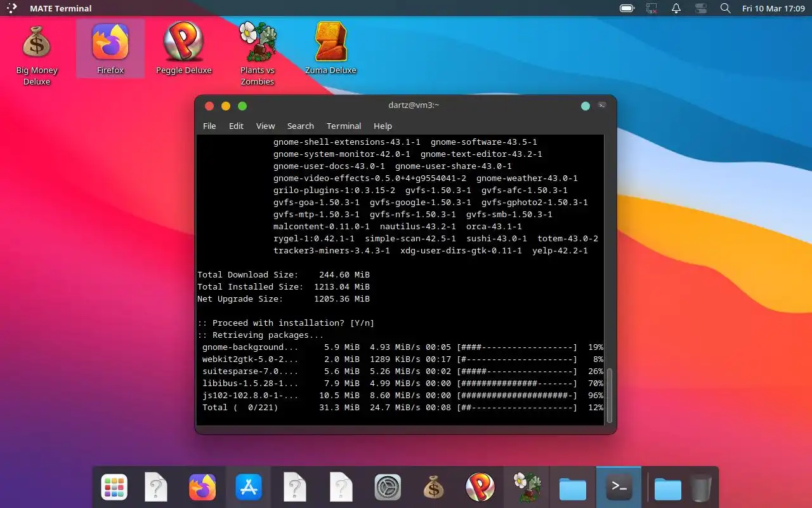Click the 'Proceed with installation? [Y/n]' prompt
Screen dimensions: 812x508
(286, 323)
